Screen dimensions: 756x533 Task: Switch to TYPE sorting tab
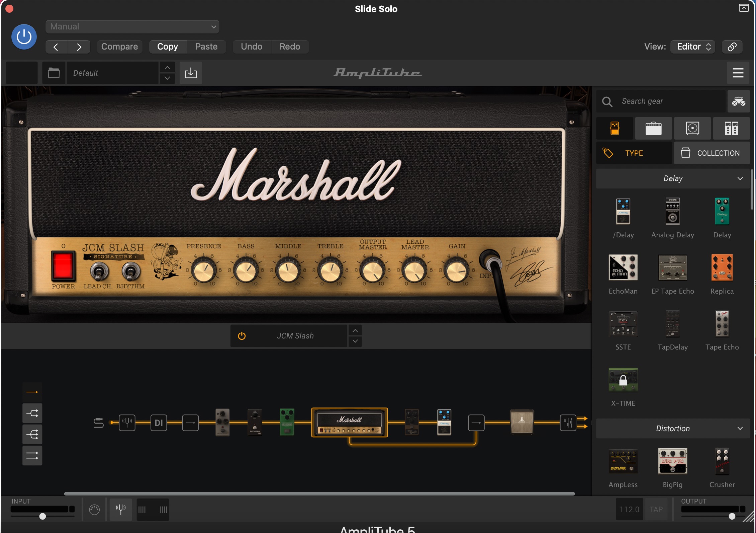point(634,153)
